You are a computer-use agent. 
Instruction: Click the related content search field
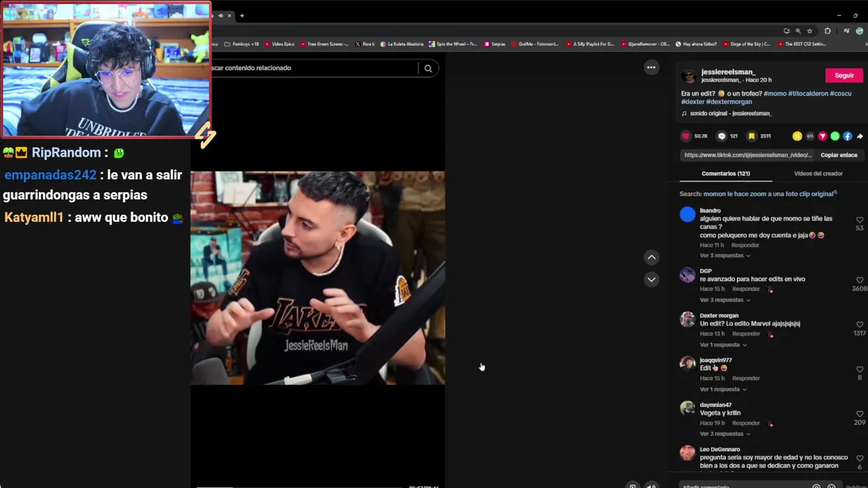[315, 68]
